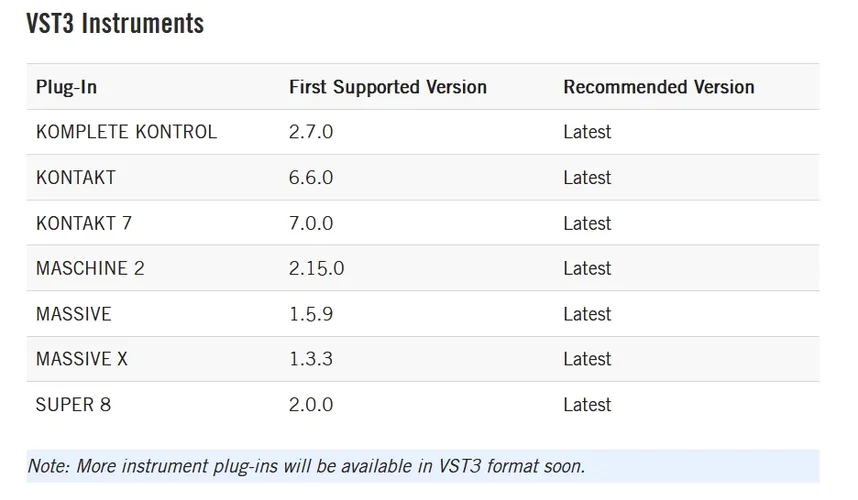The image size is (858, 500).
Task: Click Latest in the KOMPLETE KONTROL row
Action: 587,132
